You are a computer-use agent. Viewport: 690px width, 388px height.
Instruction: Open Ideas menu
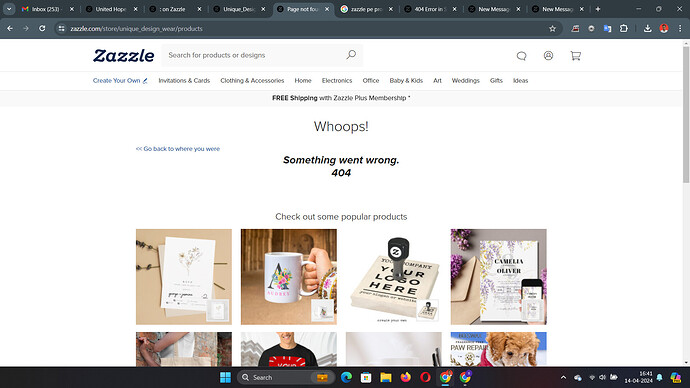(520, 81)
